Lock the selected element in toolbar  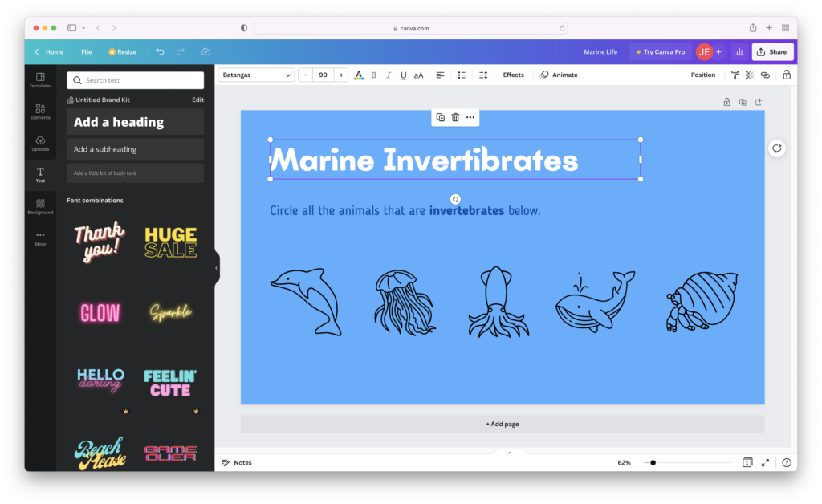point(787,75)
